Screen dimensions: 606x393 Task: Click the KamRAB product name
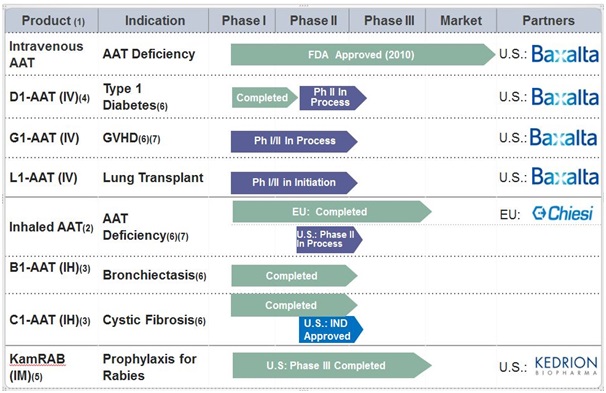click(x=37, y=359)
